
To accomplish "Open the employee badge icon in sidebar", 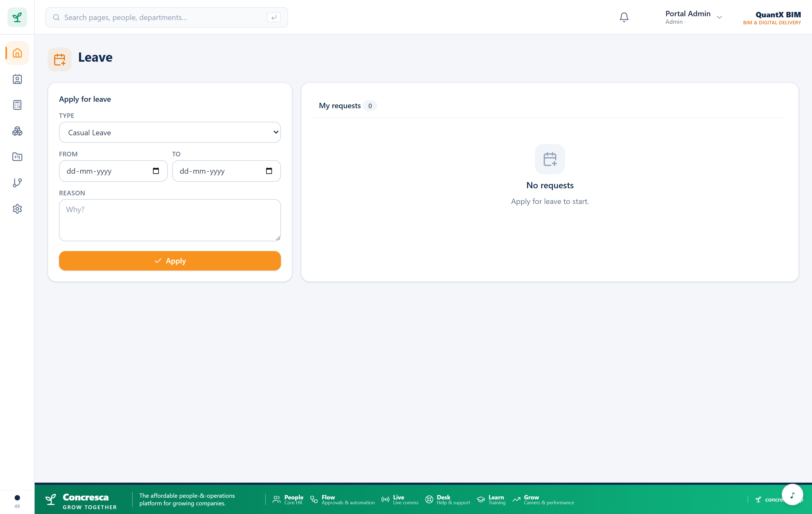I will [17, 79].
